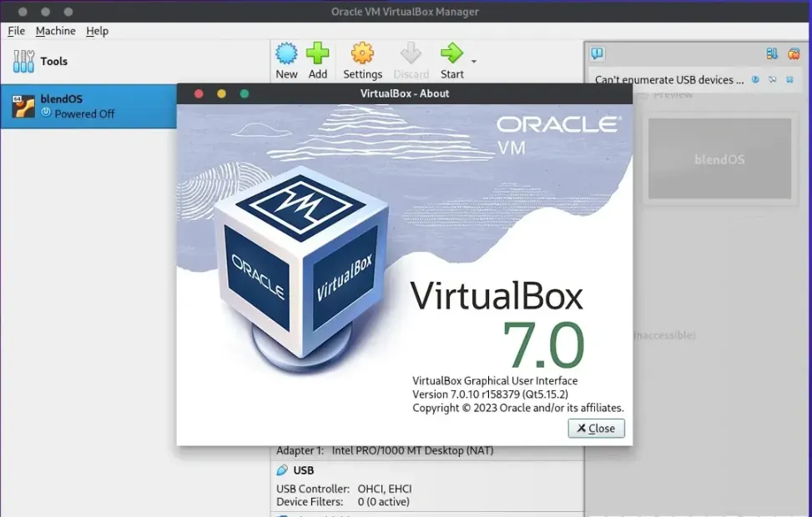Click the greyed-out Discard arrow icon
The image size is (812, 517).
tap(411, 53)
